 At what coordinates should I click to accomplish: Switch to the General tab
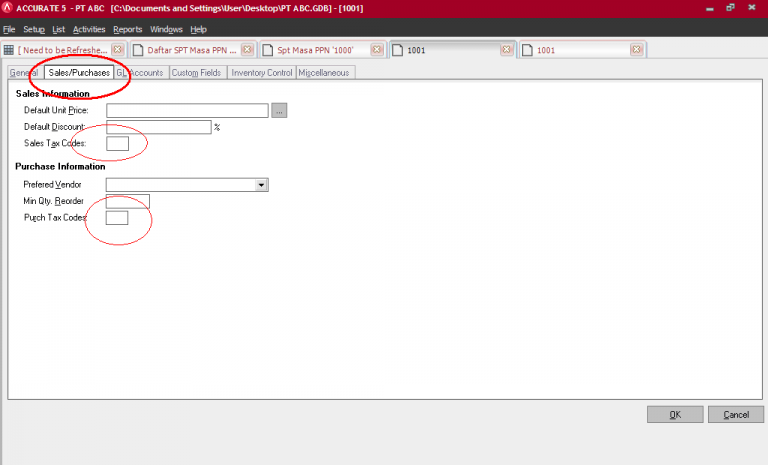click(24, 73)
